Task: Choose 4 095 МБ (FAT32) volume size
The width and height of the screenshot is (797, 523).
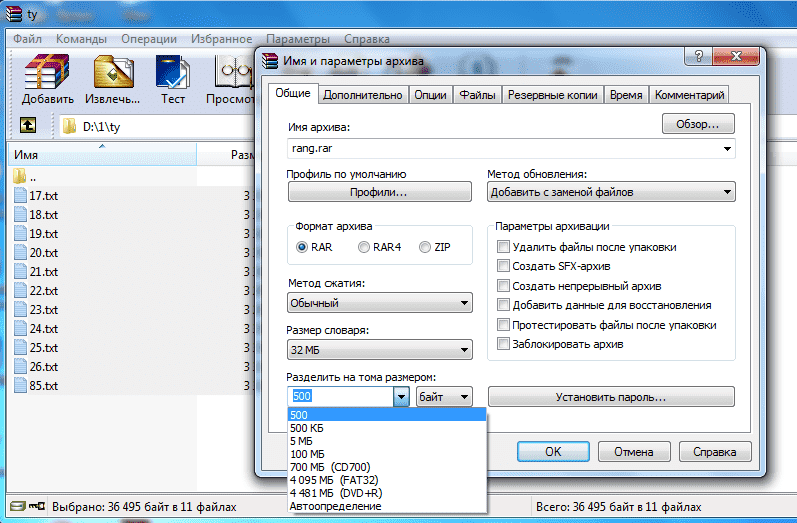Action: point(387,480)
